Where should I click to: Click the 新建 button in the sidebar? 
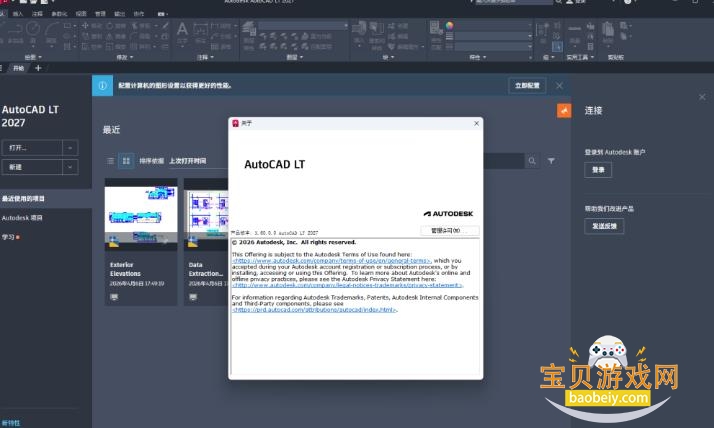click(32, 167)
